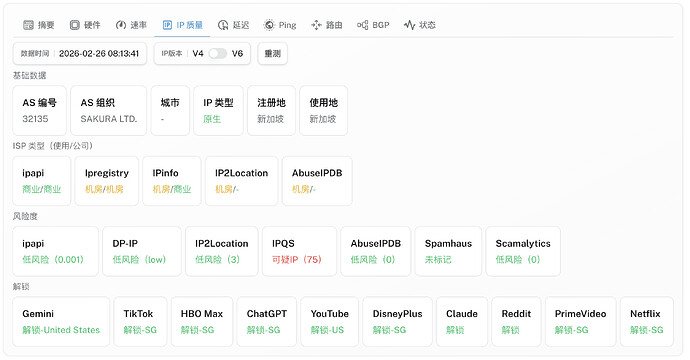690x360 pixels.
Task: Click the 城市 card
Action: [x=170, y=110]
